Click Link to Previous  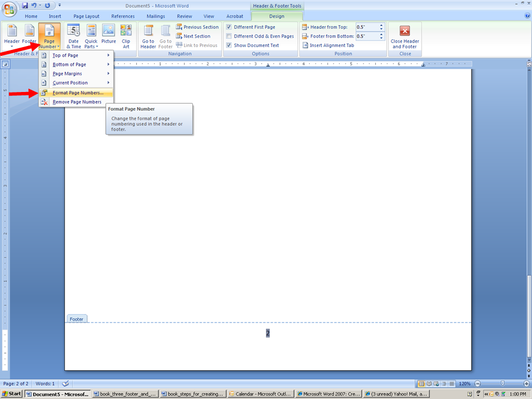pyautogui.click(x=196, y=45)
